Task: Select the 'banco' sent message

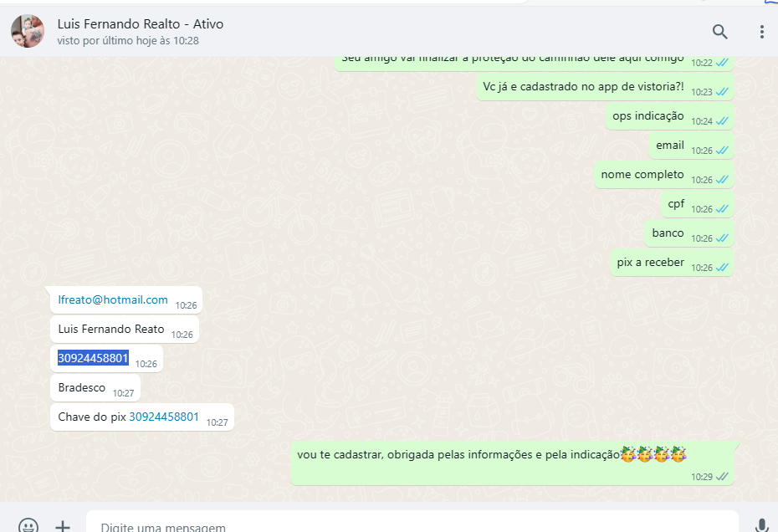Action: pos(668,233)
